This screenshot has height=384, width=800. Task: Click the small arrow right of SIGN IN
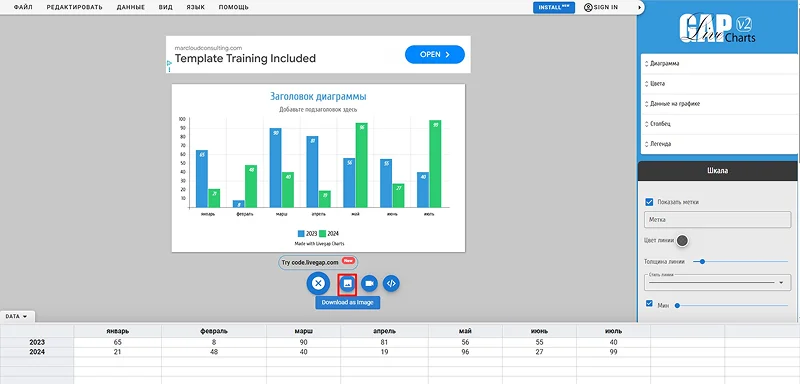tap(639, 8)
